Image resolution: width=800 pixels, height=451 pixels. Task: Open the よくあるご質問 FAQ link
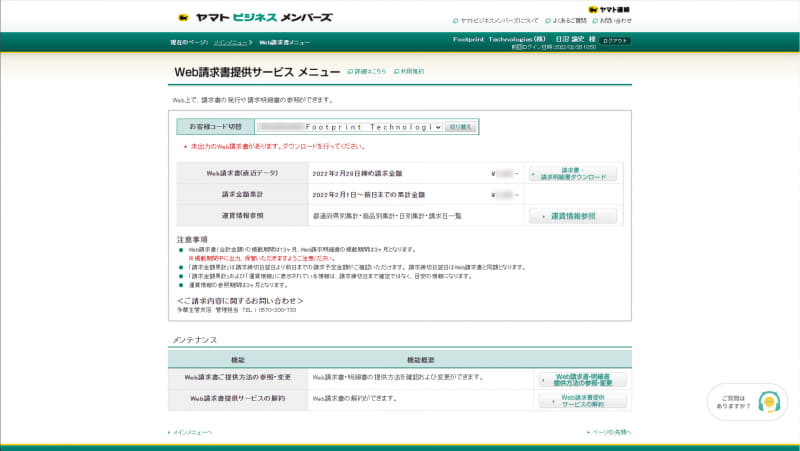click(566, 21)
